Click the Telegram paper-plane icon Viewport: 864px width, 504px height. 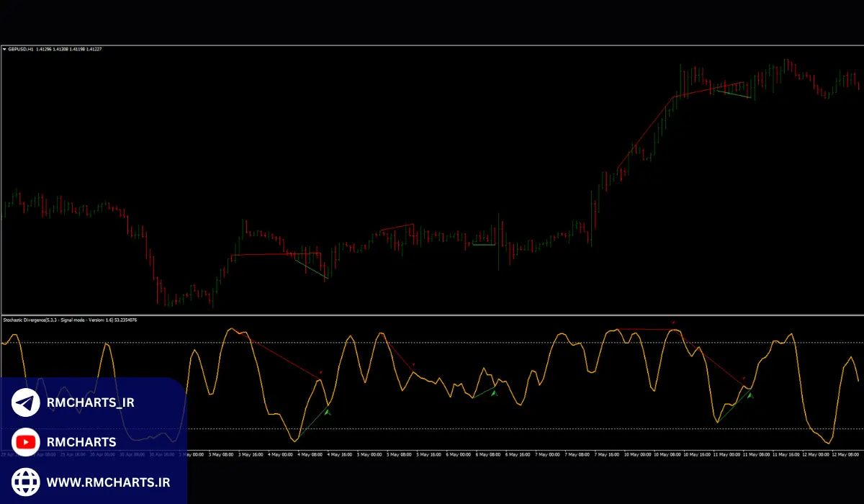(x=26, y=402)
